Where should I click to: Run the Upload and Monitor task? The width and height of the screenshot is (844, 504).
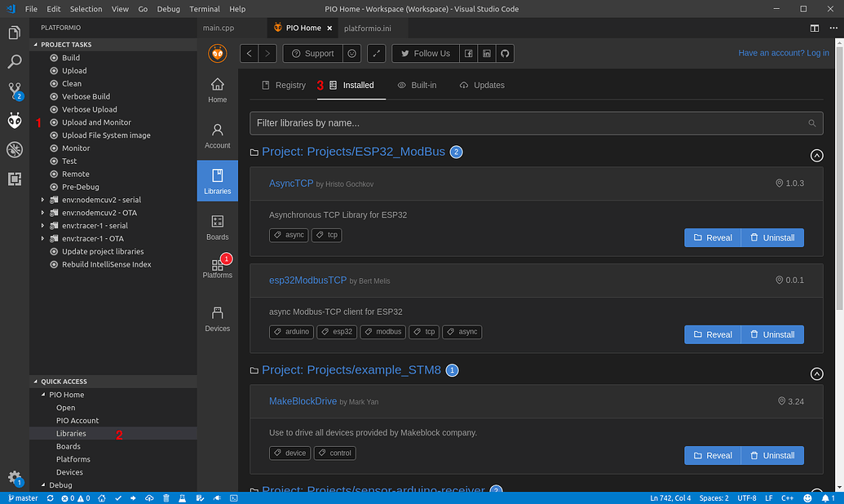point(96,122)
